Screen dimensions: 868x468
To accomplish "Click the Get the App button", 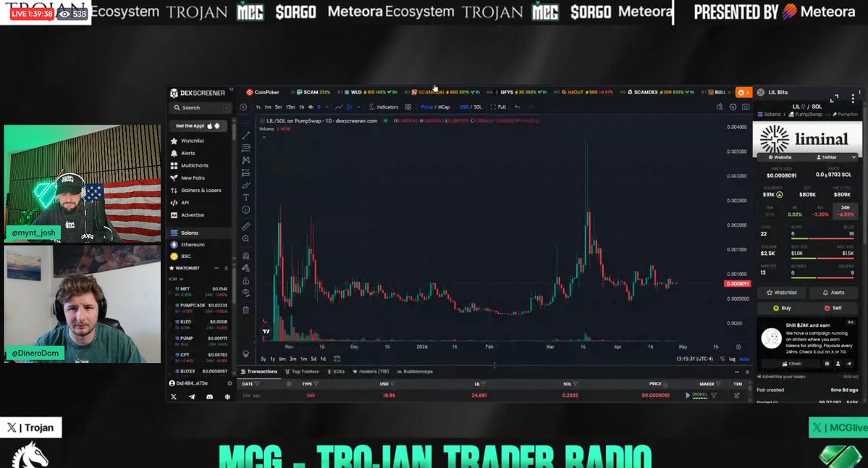I will [198, 126].
